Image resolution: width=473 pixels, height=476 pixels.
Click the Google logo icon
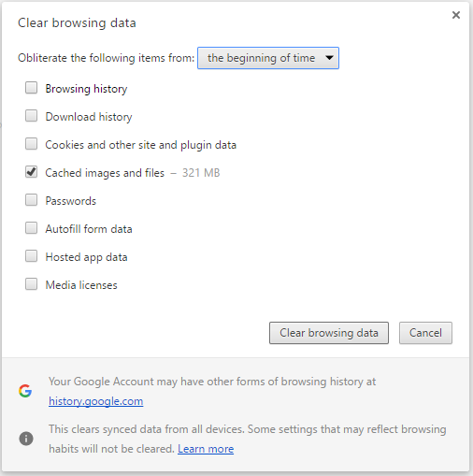point(25,391)
